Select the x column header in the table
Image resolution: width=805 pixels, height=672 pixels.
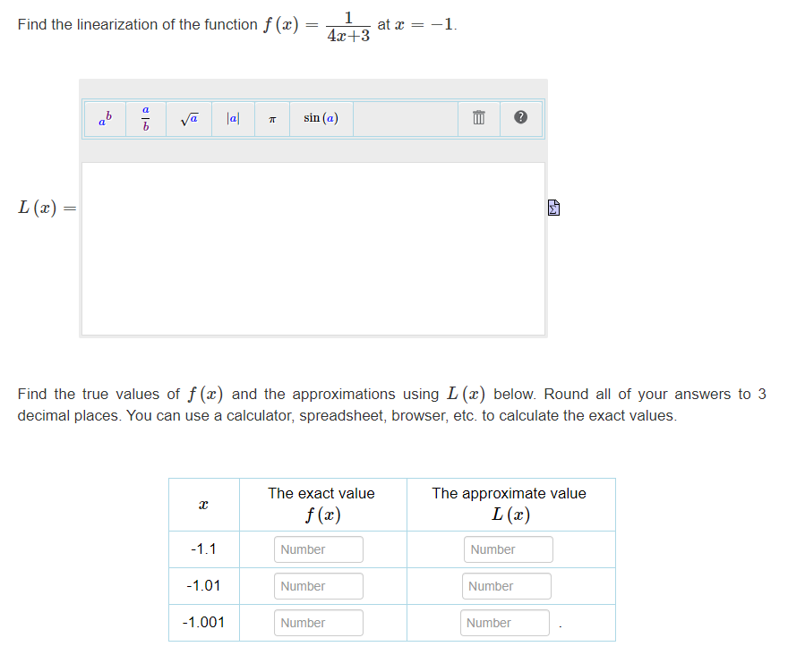203,505
